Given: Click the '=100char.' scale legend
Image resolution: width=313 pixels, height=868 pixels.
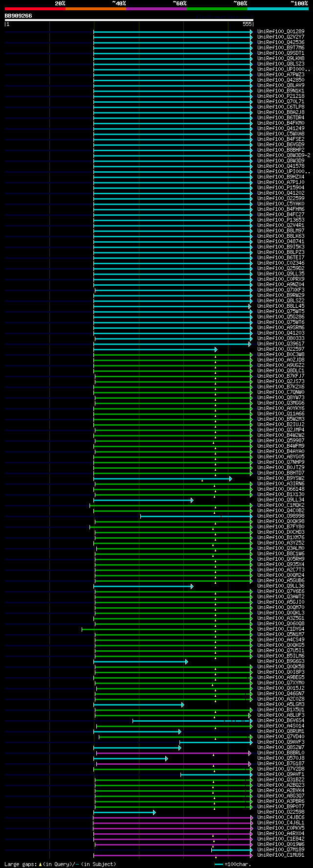Looking at the screenshot, I should point(233,864).
